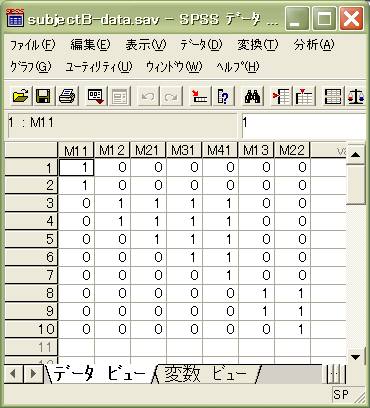
Task: Select row header 1
Action: pyautogui.click(x=31, y=167)
